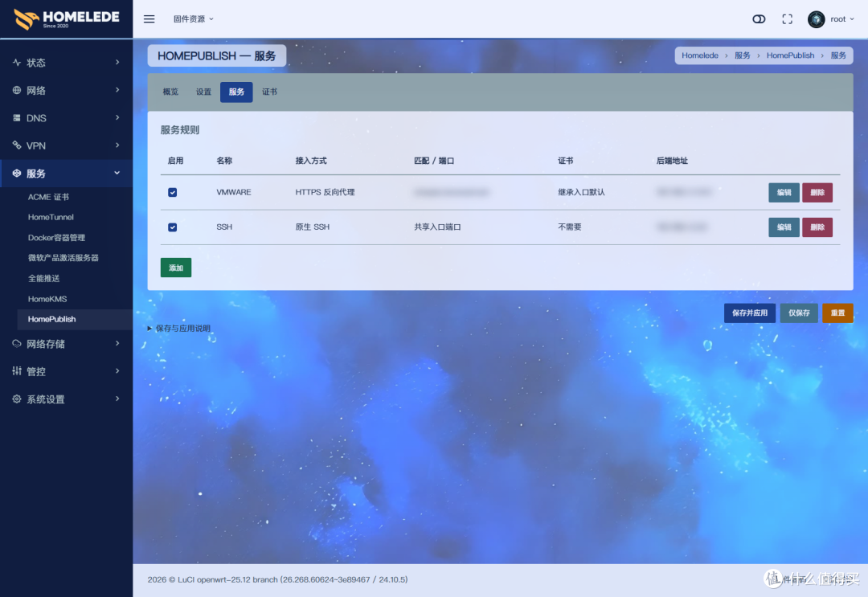Open Docker容器管理 in sidebar
This screenshot has width=868, height=597.
coord(56,238)
